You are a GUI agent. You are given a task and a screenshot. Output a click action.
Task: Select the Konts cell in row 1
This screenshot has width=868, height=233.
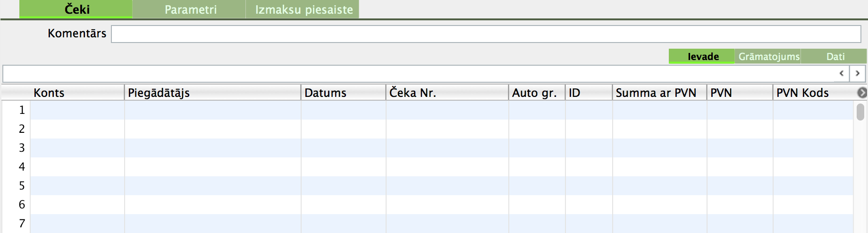point(77,110)
